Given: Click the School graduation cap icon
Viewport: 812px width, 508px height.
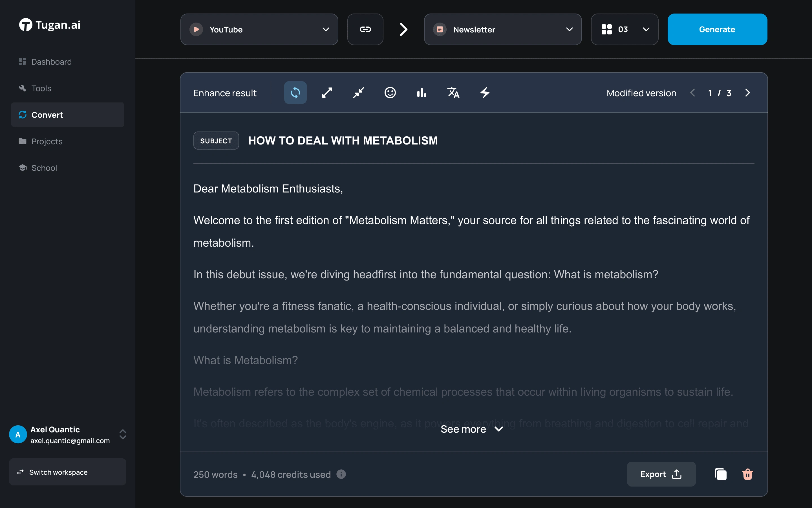Looking at the screenshot, I should pos(23,168).
